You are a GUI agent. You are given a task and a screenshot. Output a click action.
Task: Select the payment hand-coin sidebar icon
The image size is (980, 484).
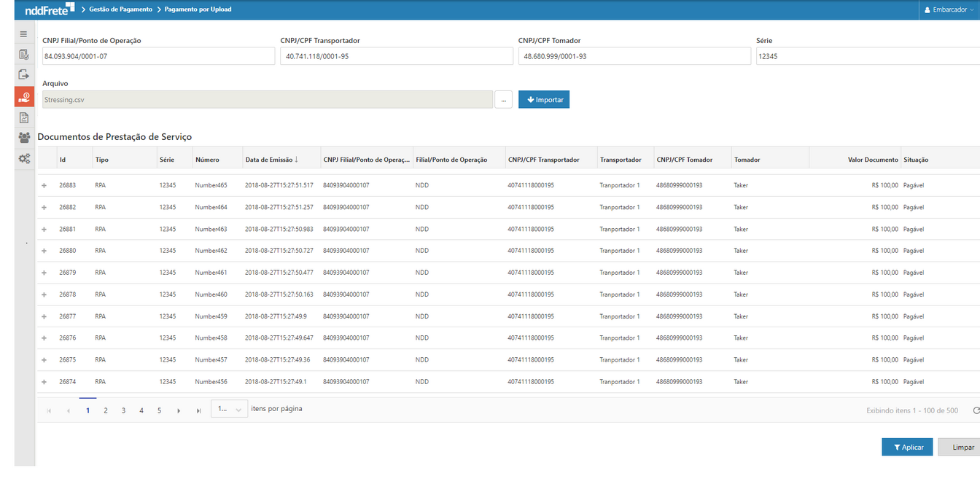click(23, 97)
